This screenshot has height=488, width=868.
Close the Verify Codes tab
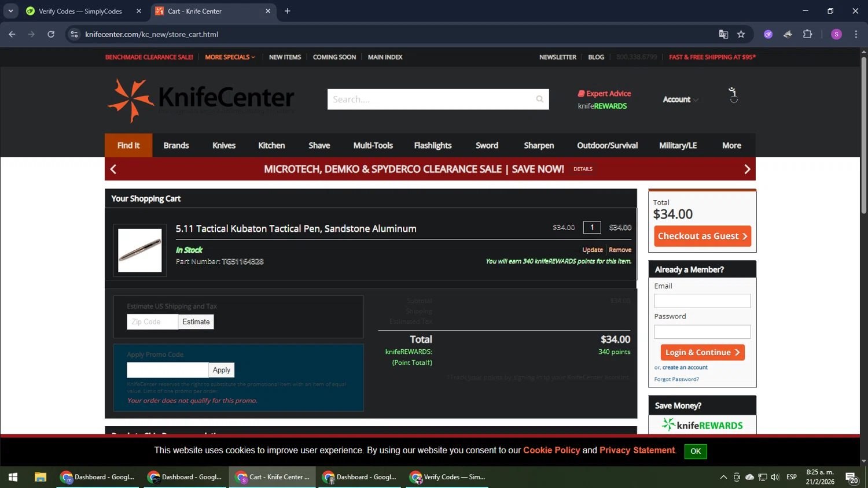coord(139,11)
